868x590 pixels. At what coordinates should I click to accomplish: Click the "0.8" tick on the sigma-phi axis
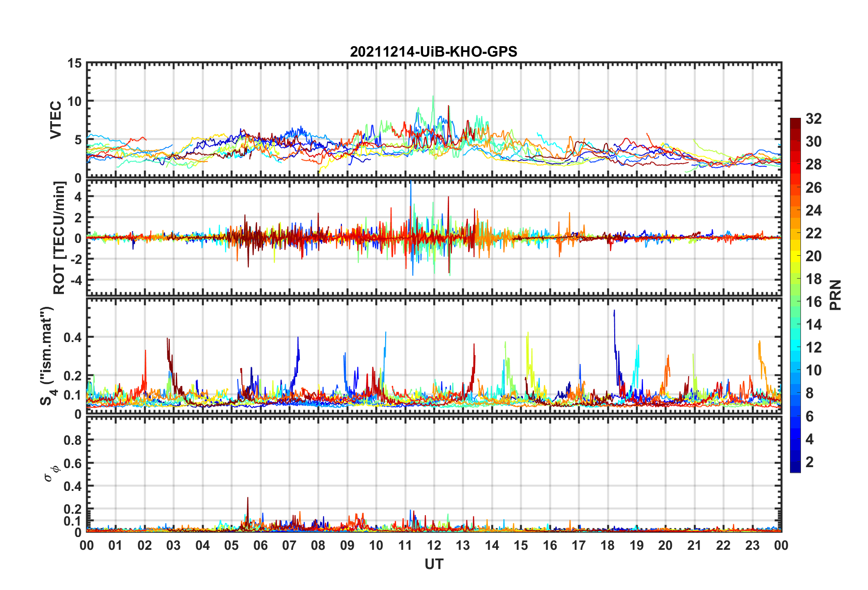tap(73, 440)
